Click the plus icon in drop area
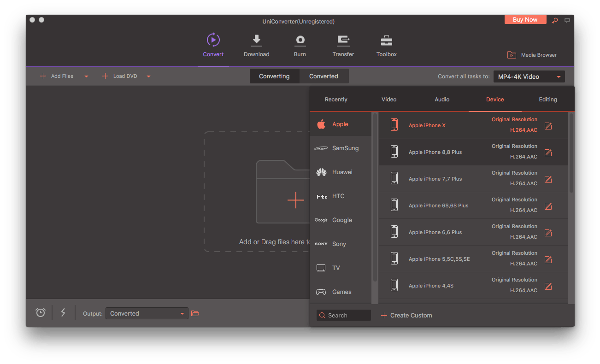 pos(295,200)
